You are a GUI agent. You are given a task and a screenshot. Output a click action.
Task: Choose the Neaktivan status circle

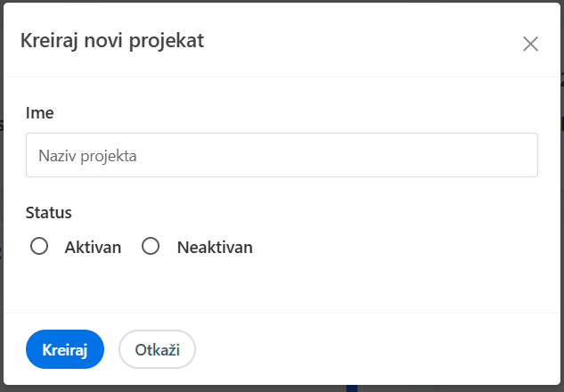tap(151, 247)
